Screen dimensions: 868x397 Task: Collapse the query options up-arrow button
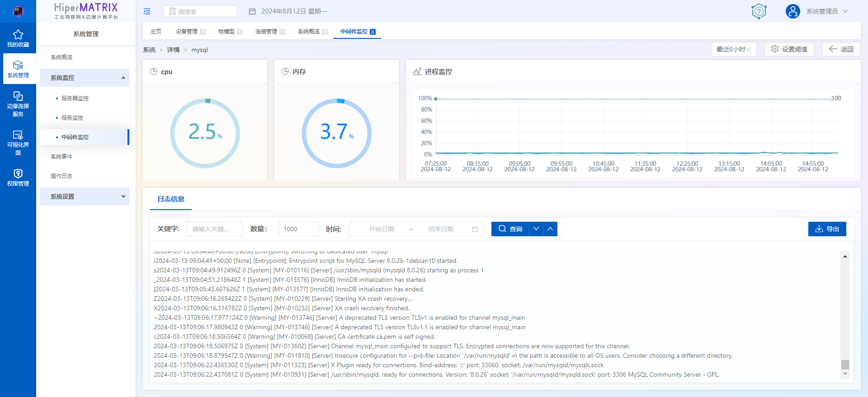(x=550, y=229)
